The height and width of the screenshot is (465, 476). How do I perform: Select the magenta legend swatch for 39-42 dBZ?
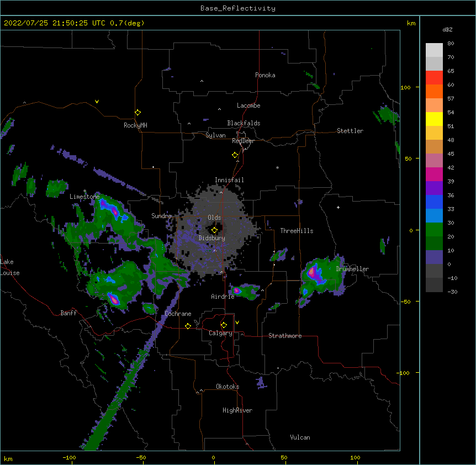tap(434, 174)
